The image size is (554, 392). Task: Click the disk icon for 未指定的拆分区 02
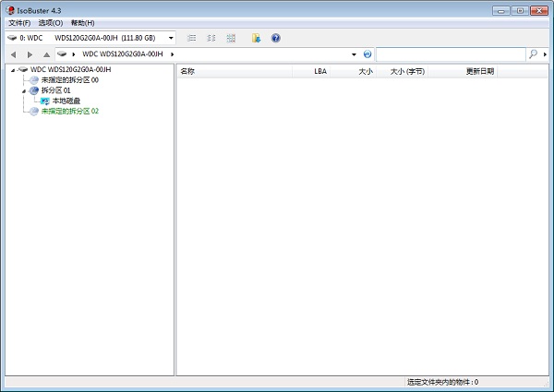[x=34, y=111]
